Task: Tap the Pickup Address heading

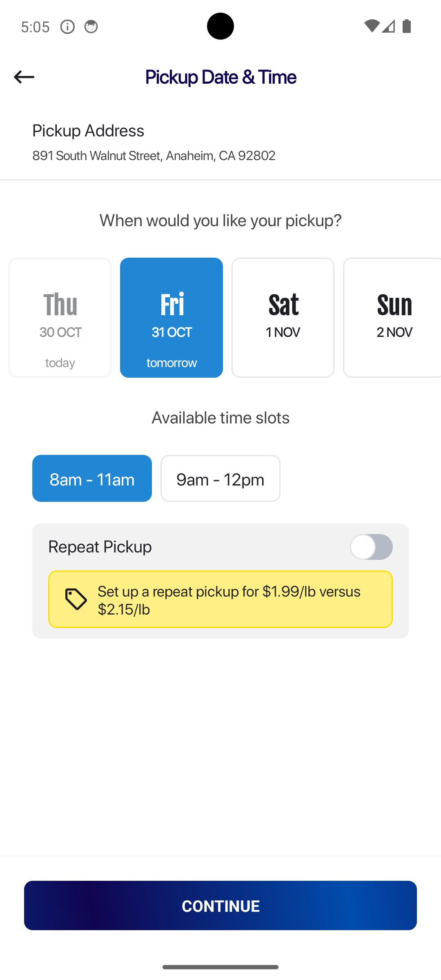Action: coord(88,131)
